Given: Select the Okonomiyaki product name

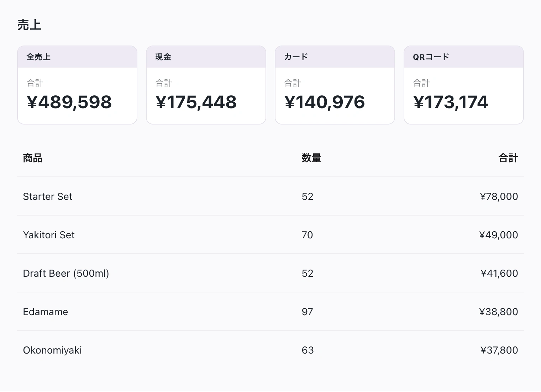Looking at the screenshot, I should point(52,350).
